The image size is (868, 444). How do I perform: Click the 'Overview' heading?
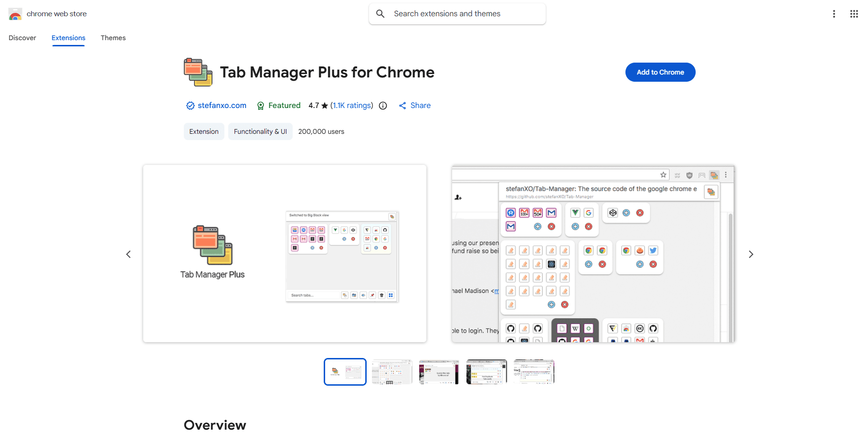click(x=215, y=425)
